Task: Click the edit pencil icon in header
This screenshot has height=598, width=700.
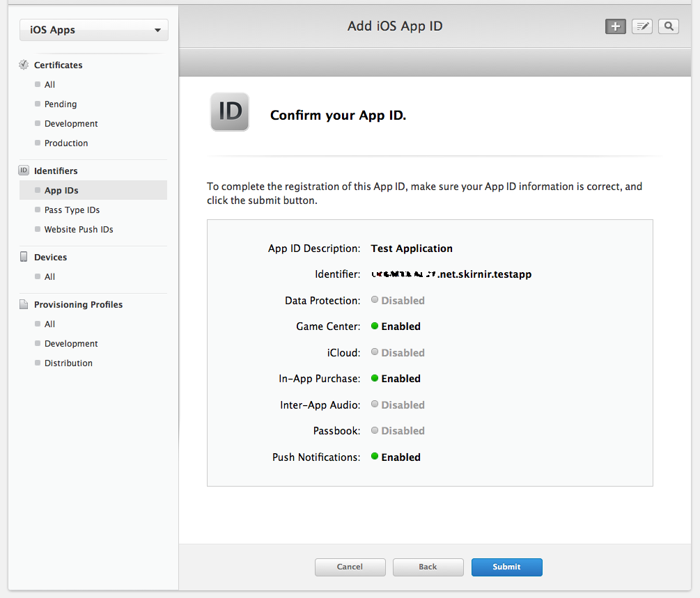Action: (642, 26)
